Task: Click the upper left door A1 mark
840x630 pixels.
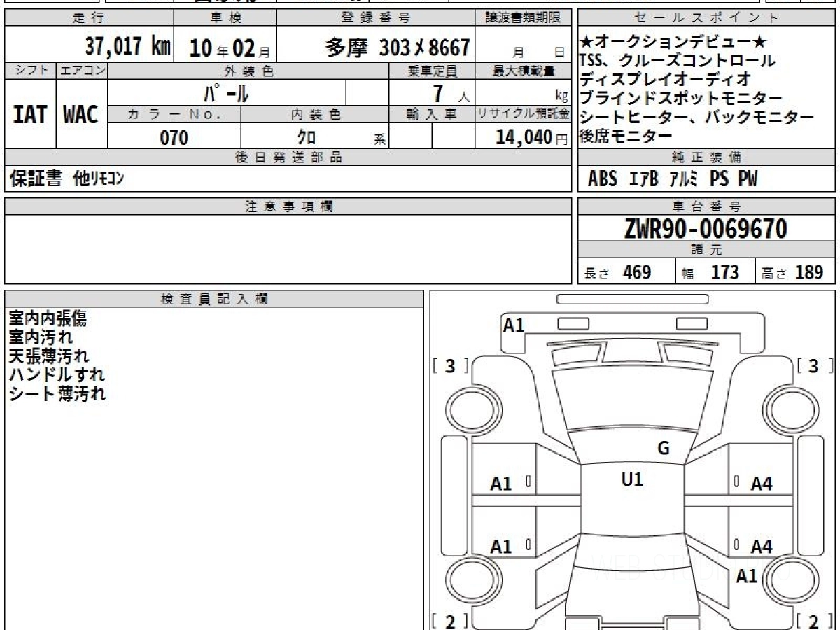Action: (501, 484)
